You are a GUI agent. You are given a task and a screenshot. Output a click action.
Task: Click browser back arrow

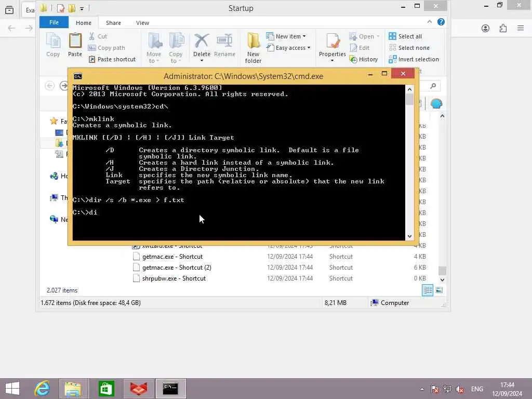click(x=11, y=28)
